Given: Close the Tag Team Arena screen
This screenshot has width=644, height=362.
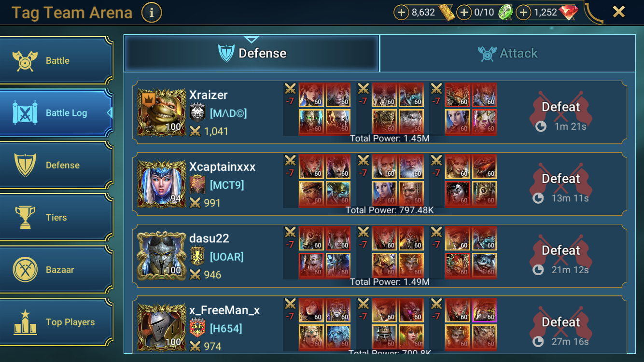Looking at the screenshot, I should click(618, 12).
